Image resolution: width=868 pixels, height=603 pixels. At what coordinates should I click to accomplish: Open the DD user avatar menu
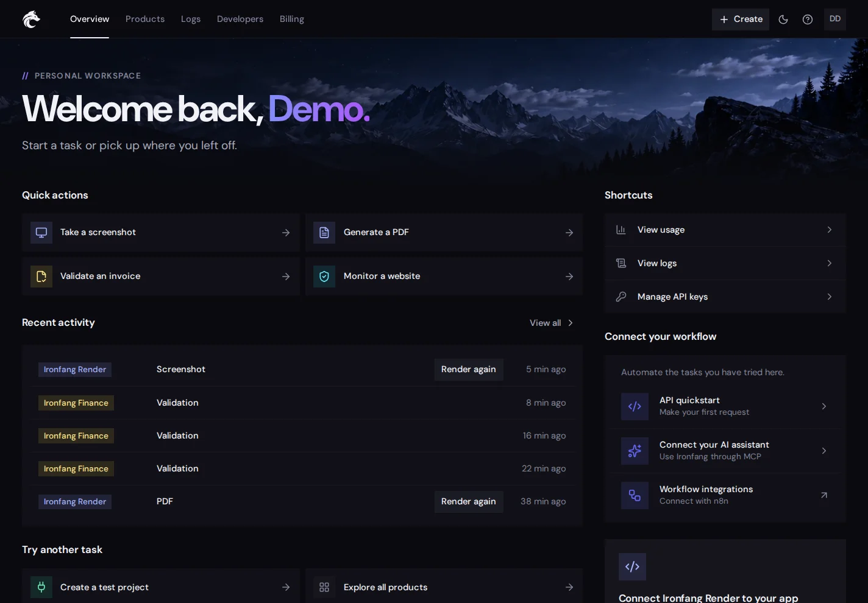point(835,19)
